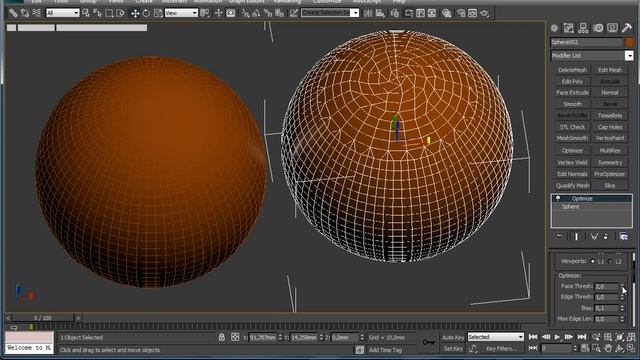The height and width of the screenshot is (360, 640).
Task: Click the Edge Thresh spinner arrows
Action: tap(622, 297)
